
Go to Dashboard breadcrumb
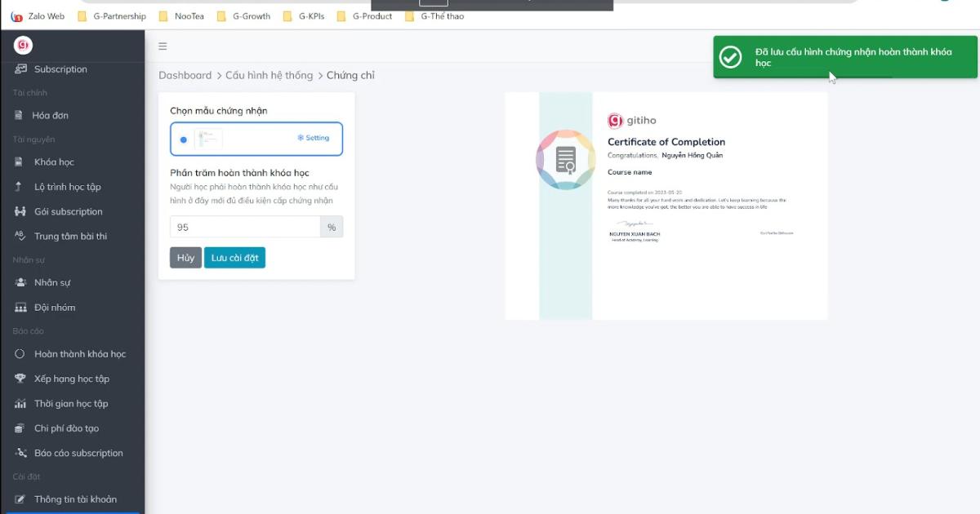(x=185, y=75)
